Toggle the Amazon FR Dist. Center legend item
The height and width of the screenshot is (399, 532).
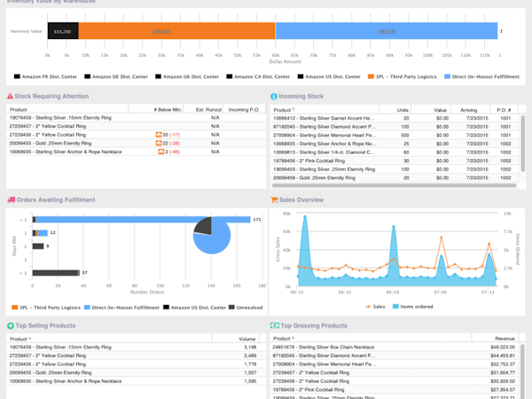(45, 76)
